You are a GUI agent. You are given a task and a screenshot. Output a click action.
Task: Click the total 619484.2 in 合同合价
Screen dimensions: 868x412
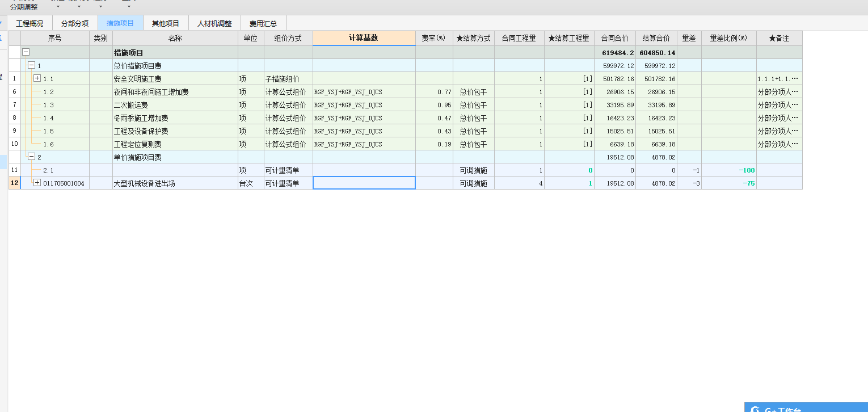tap(615, 52)
